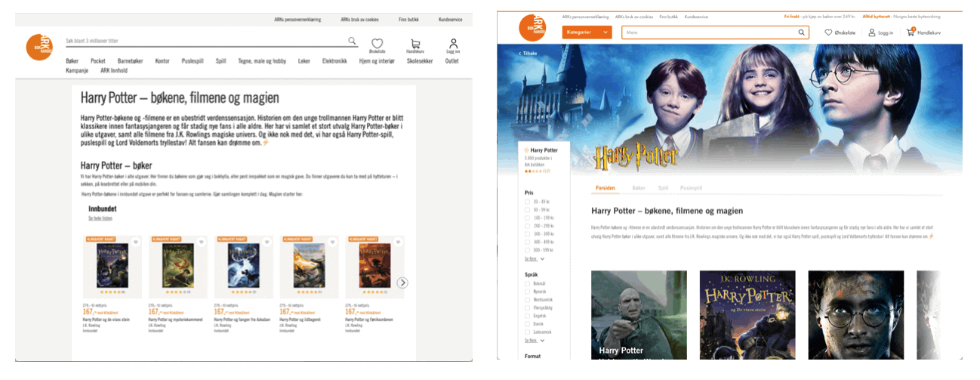
Task: Open Kundeservice link in the left page
Action: [450, 20]
